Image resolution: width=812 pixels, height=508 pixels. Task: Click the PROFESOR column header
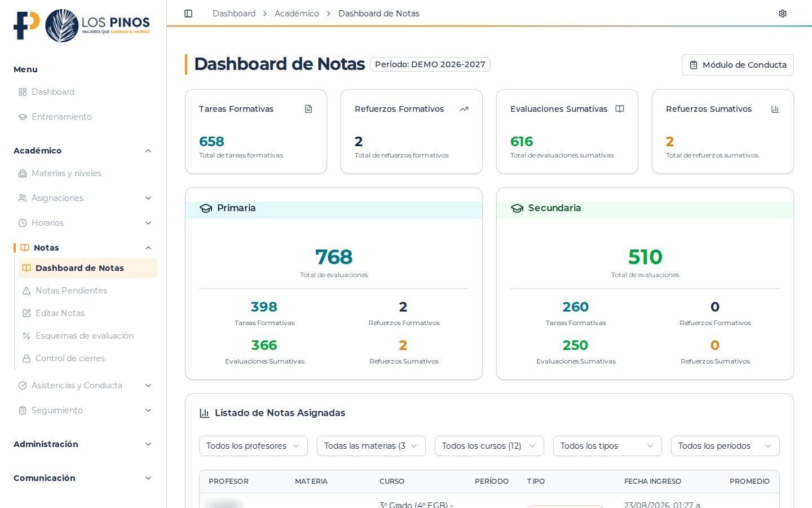click(228, 481)
